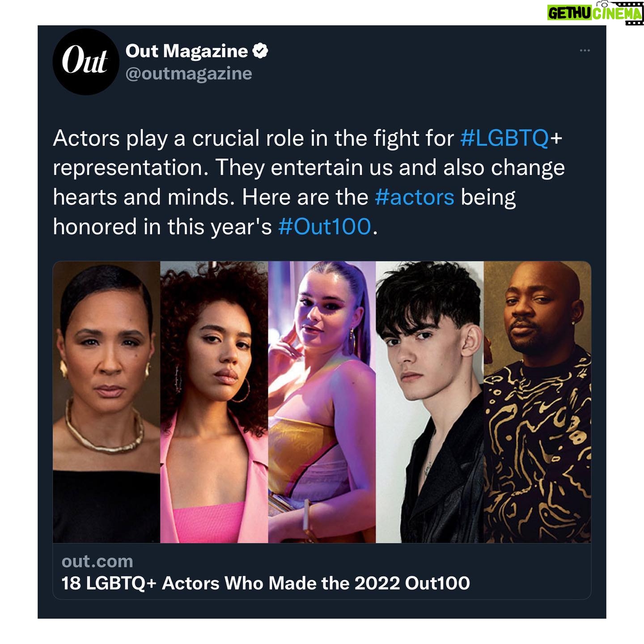This screenshot has height=644, width=644.
Task: Click the first photo, woman with gold necklace
Action: point(106,402)
